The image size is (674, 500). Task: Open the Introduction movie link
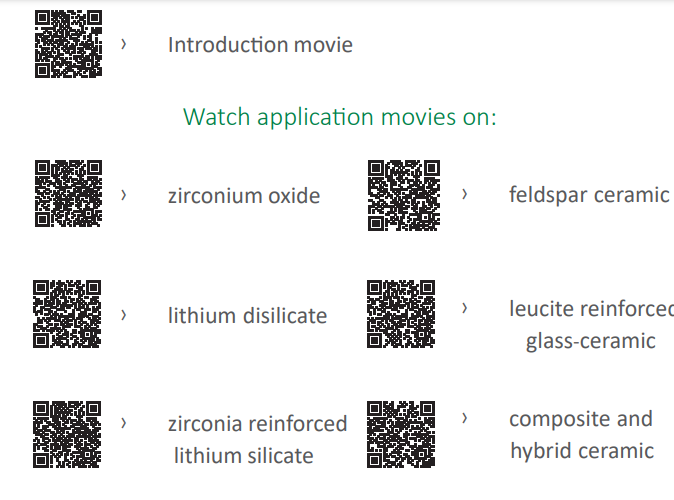pos(260,45)
